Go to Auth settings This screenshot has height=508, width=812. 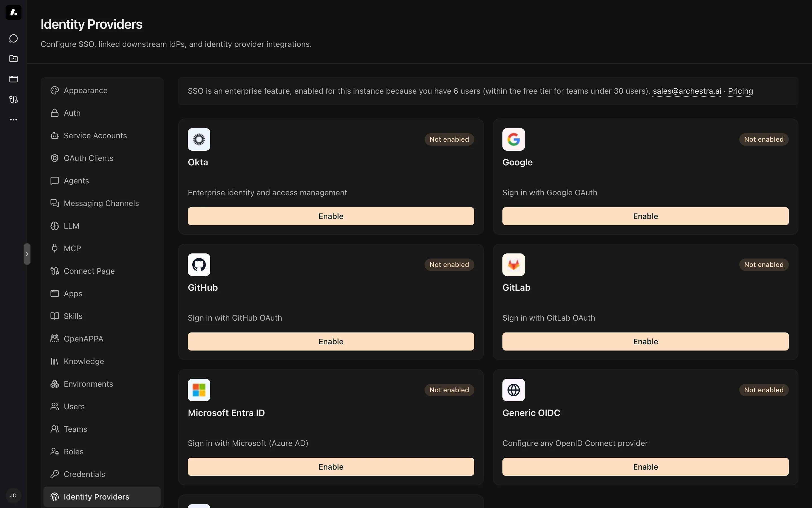pyautogui.click(x=102, y=113)
